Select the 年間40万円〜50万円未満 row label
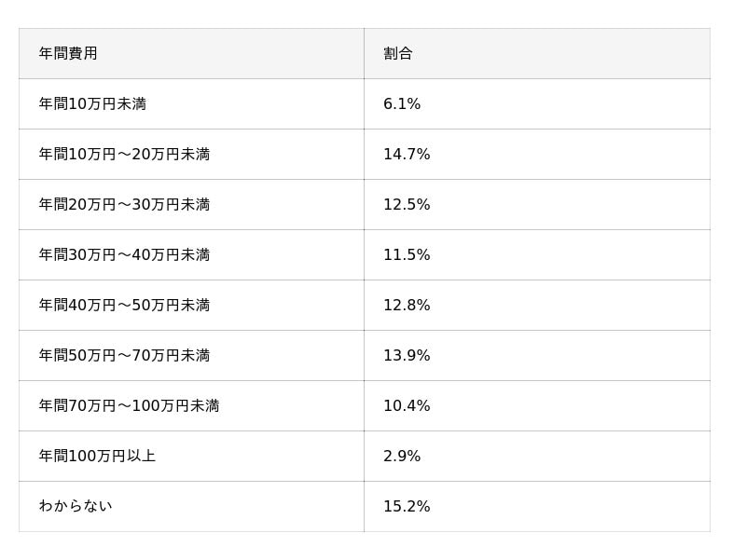This screenshot has width=746, height=560. 124,306
